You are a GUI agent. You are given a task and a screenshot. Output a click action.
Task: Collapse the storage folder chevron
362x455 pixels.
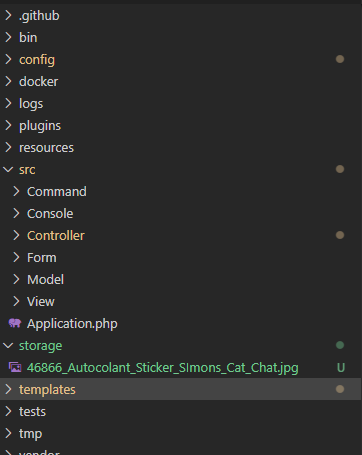click(8, 346)
